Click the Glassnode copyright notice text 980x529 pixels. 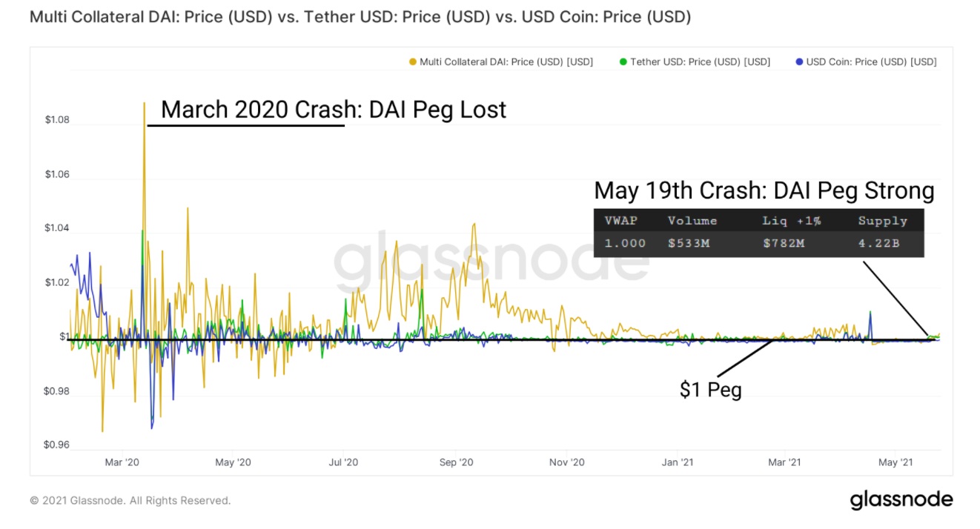pyautogui.click(x=130, y=501)
